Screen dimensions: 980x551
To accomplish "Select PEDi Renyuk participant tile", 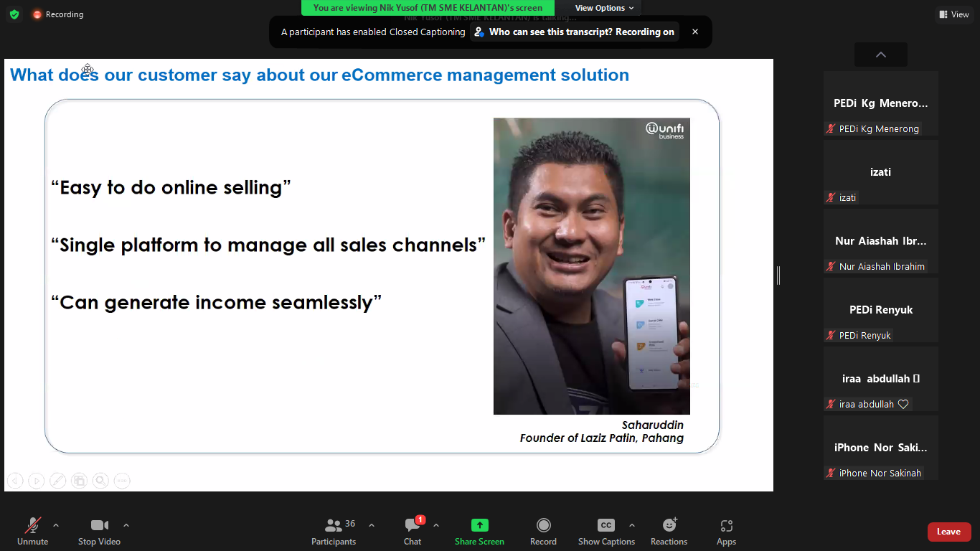I will pos(880,310).
